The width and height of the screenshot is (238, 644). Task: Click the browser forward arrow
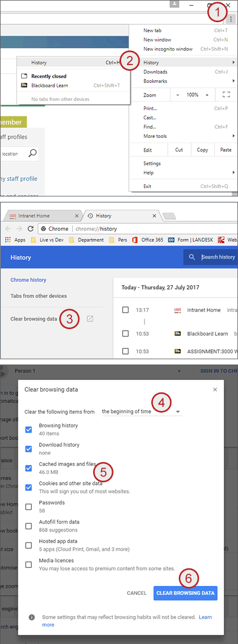20,229
